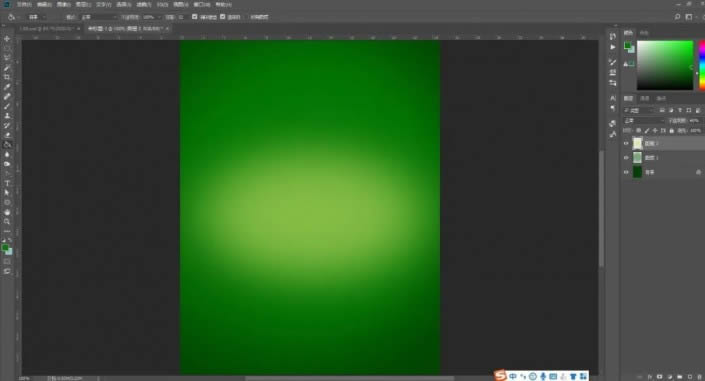
Task: Toggle the contiguous checkbox in options bar
Action: 223,17
